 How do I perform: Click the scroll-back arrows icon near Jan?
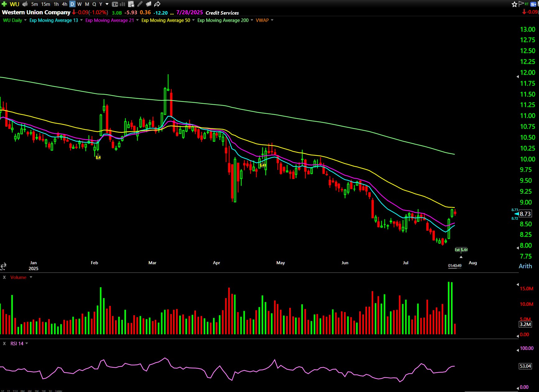click(3, 266)
